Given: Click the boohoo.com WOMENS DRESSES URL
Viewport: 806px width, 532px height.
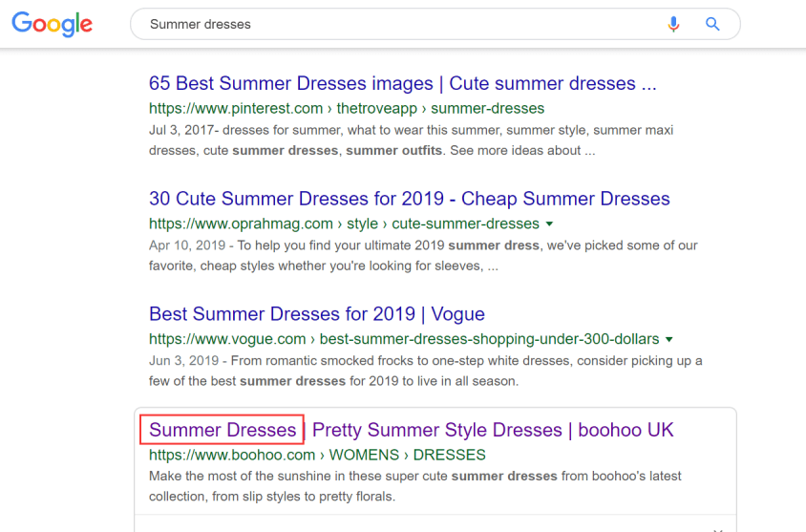Looking at the screenshot, I should 317,455.
